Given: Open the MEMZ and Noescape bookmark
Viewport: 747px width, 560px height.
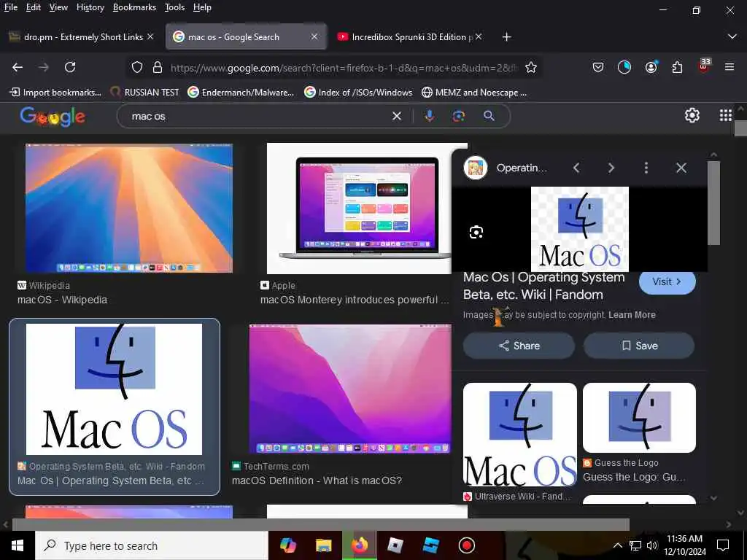Looking at the screenshot, I should pos(474,93).
